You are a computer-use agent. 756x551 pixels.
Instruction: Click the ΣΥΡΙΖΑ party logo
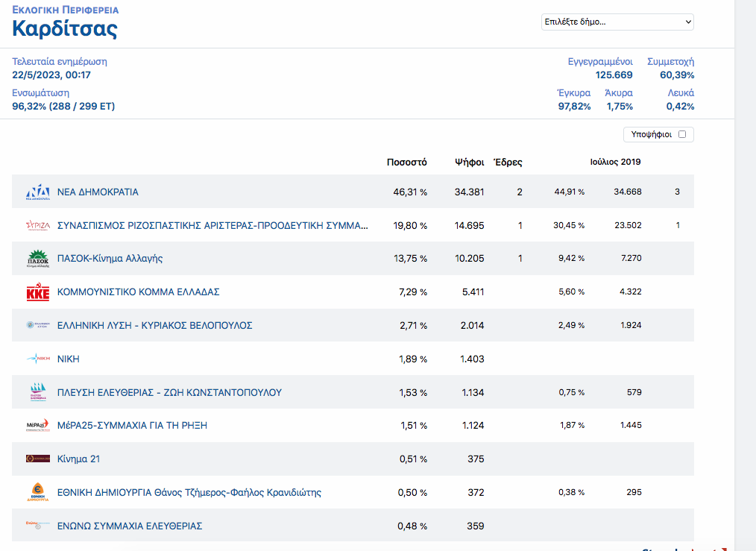click(x=37, y=225)
